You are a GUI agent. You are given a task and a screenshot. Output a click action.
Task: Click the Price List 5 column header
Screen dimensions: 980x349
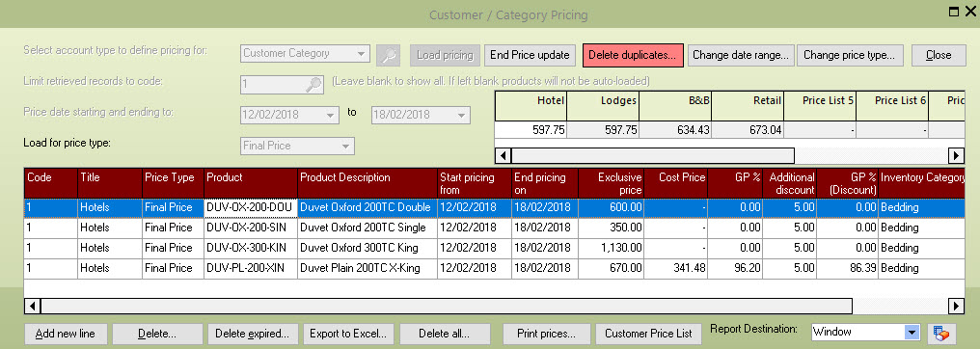point(820,106)
